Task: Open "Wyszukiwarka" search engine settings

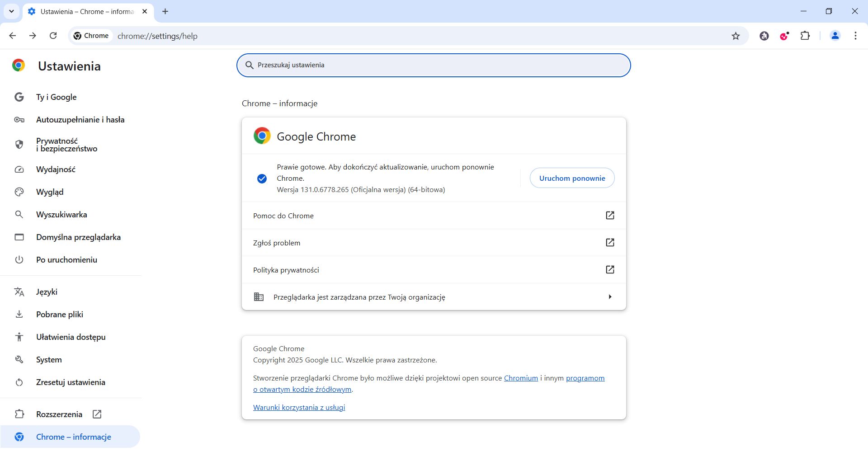Action: [61, 215]
